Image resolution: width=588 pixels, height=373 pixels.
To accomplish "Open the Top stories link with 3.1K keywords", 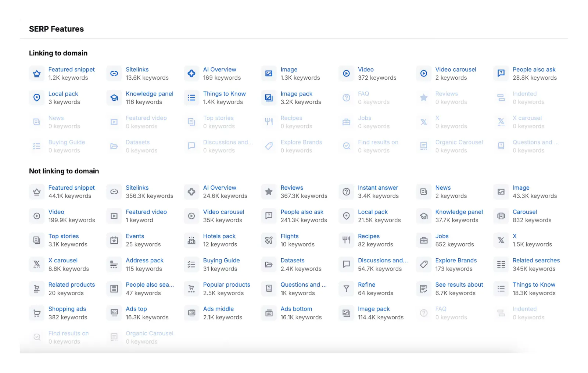I will click(64, 236).
